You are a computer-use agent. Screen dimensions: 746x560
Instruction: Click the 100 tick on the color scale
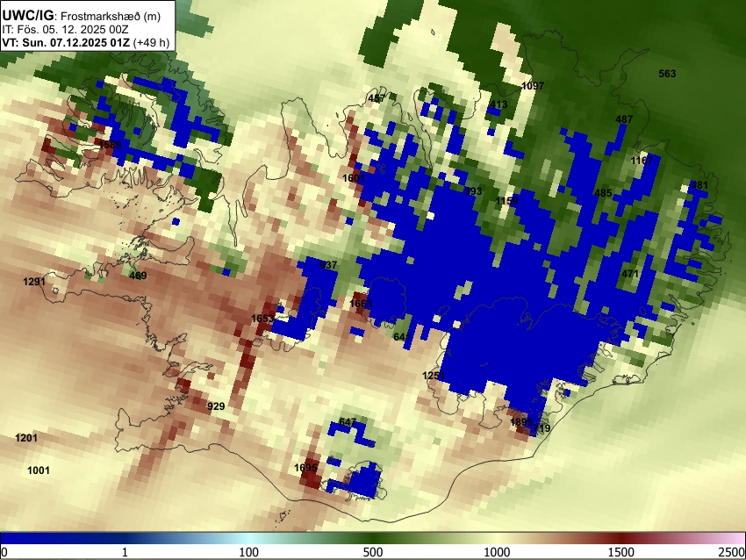[249, 552]
